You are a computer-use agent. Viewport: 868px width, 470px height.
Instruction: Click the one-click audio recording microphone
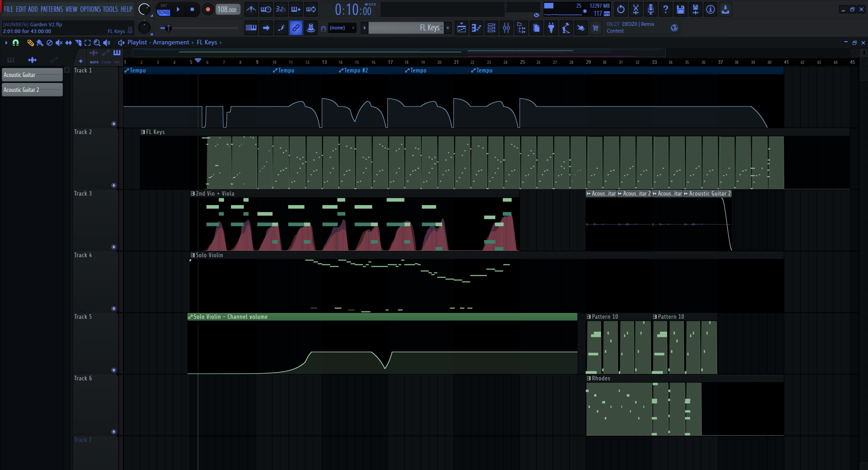tap(651, 9)
